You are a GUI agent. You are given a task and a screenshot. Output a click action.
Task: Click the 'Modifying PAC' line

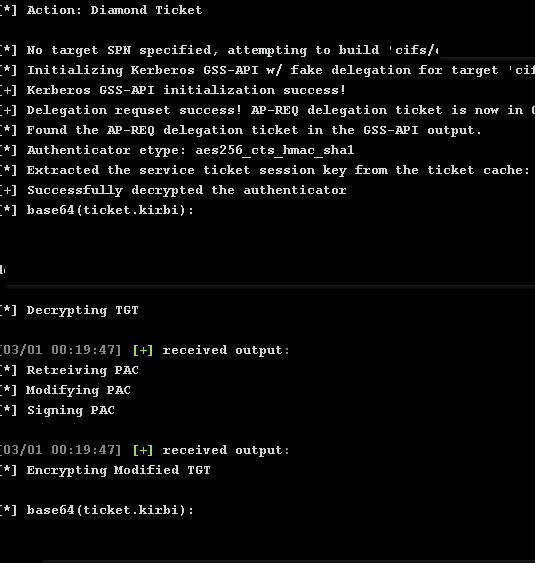click(65, 390)
